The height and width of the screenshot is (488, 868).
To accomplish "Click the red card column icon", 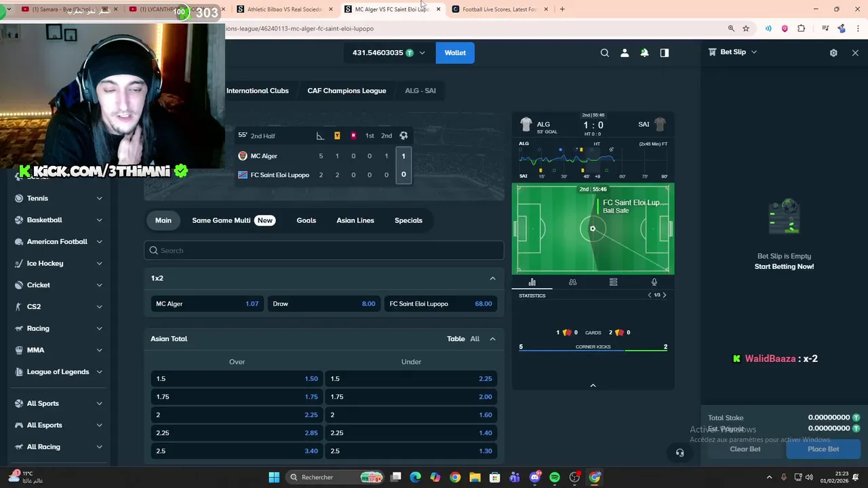I will pyautogui.click(x=353, y=136).
